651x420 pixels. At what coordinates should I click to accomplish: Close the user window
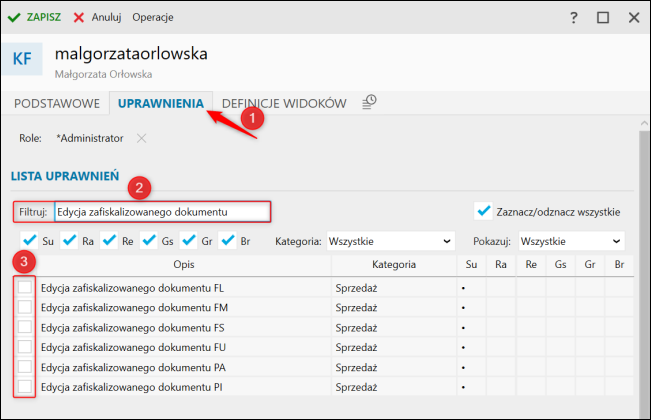[634, 17]
